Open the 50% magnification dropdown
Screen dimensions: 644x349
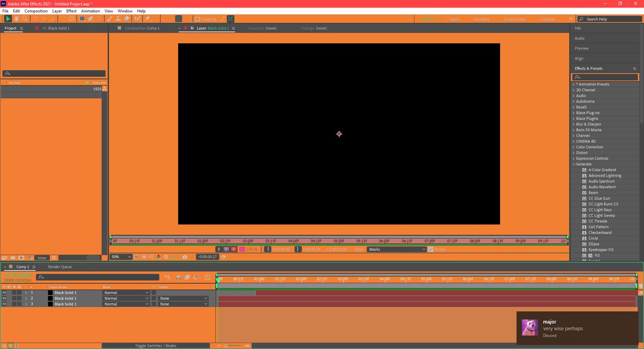[x=121, y=257]
